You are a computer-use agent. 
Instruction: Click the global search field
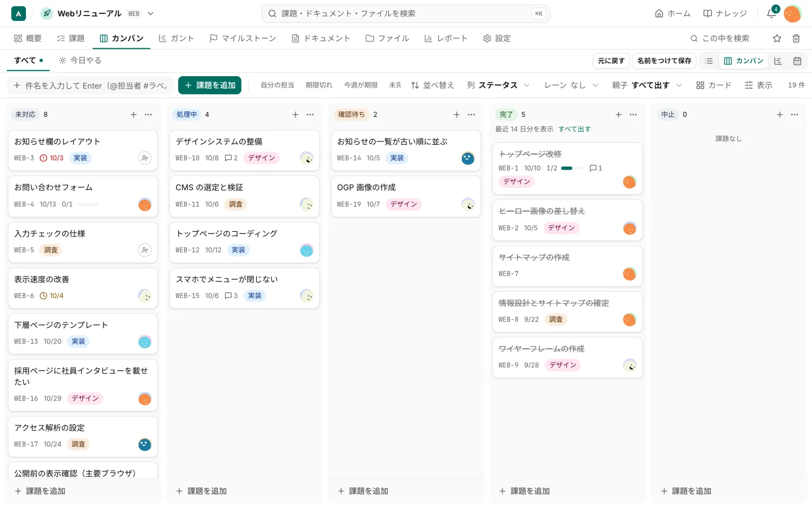(406, 14)
